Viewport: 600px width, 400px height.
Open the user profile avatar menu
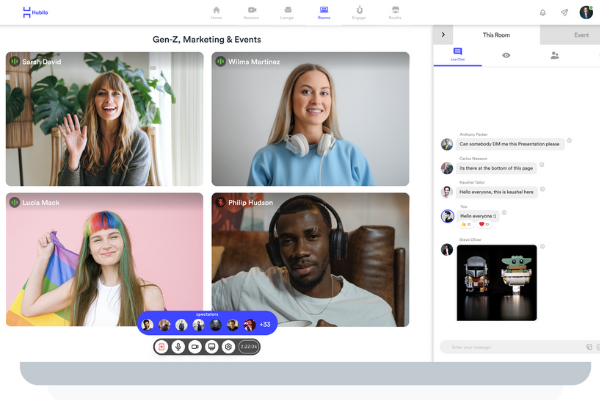click(586, 12)
